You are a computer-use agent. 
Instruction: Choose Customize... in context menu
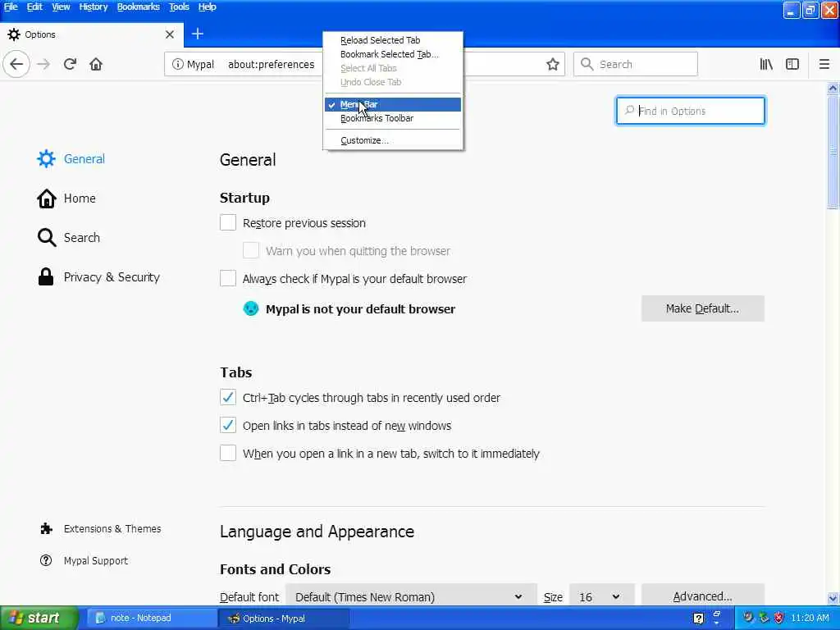393,140
